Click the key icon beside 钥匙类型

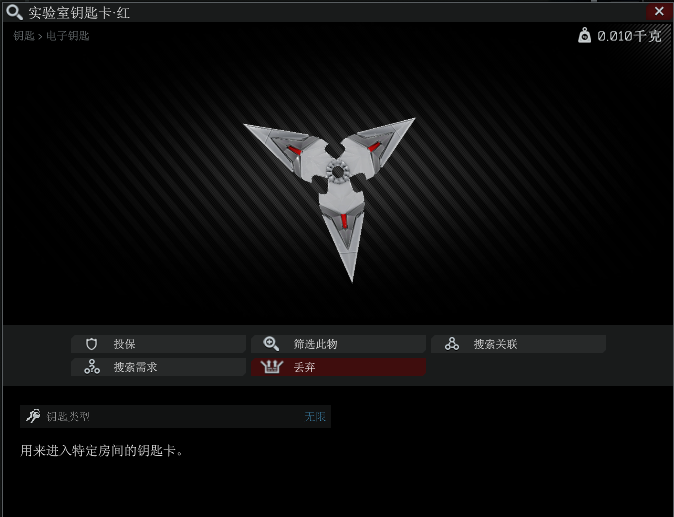click(x=33, y=416)
